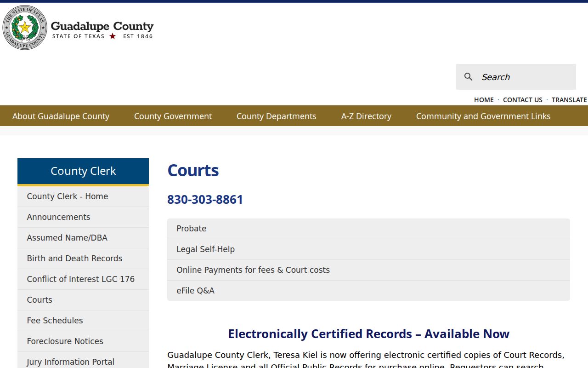Screen dimensions: 588x368
Task: Open County Government menu
Action: point(173,116)
